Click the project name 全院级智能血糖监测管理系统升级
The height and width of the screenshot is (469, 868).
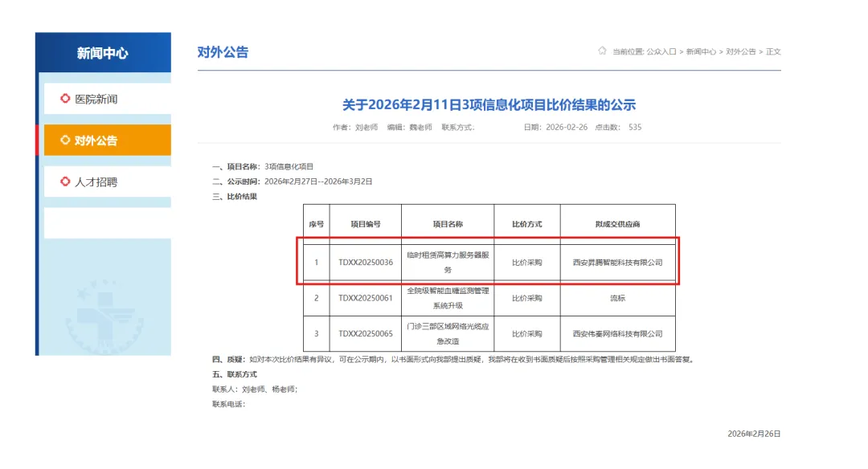pyautogui.click(x=448, y=298)
